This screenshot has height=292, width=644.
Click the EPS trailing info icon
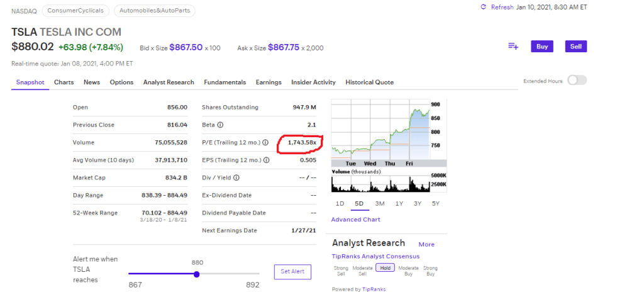(267, 160)
